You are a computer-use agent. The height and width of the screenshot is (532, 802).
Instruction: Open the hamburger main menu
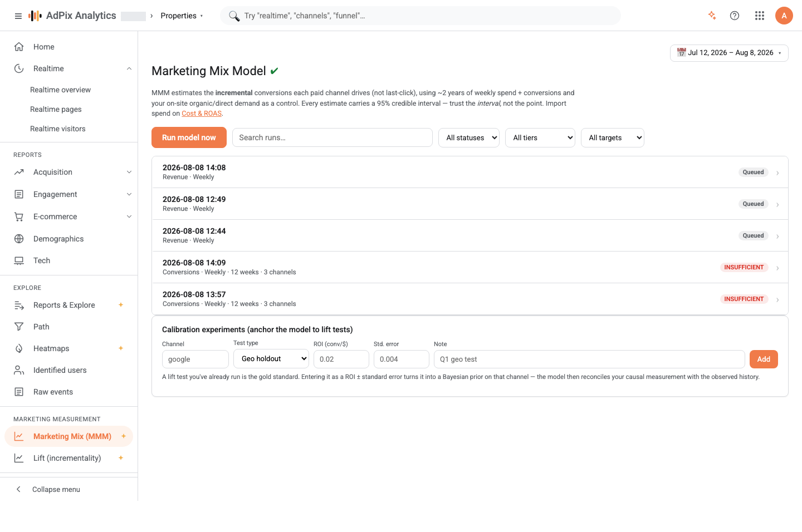[x=18, y=16]
